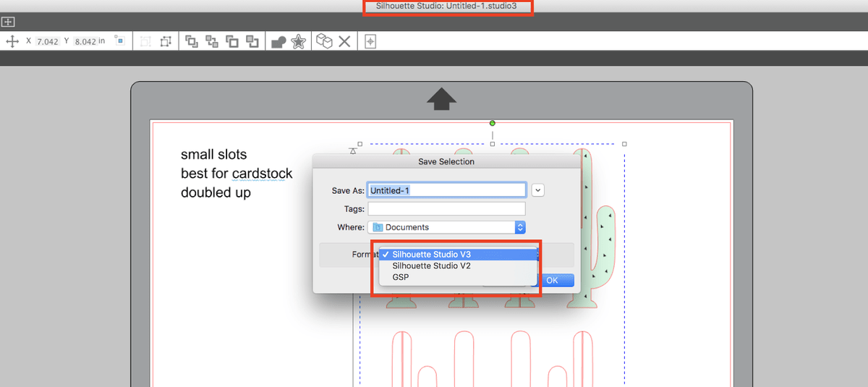This screenshot has width=868, height=387.
Task: Click the load arrow on cutting mat
Action: [x=441, y=100]
